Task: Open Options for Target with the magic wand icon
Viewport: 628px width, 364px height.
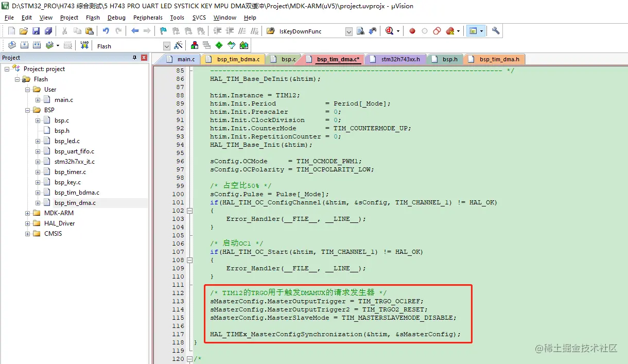Action: pos(178,45)
